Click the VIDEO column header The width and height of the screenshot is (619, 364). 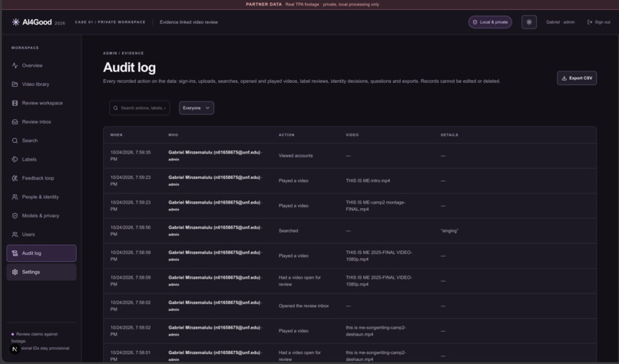353,135
